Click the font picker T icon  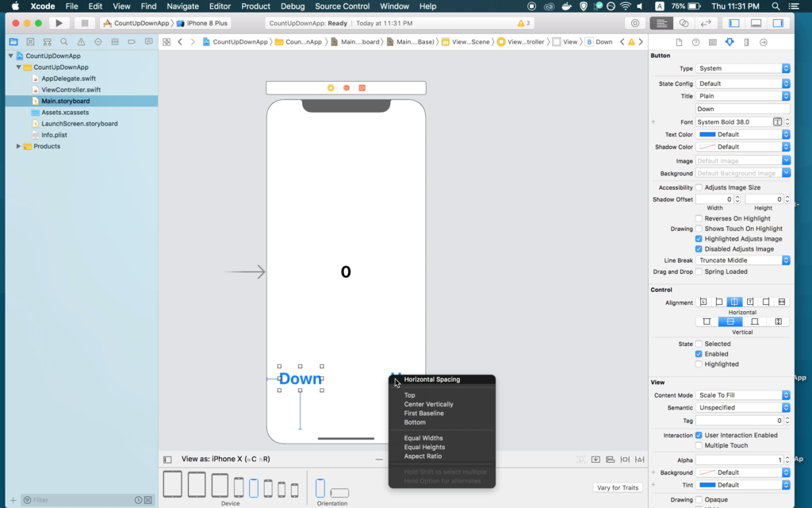click(x=777, y=121)
